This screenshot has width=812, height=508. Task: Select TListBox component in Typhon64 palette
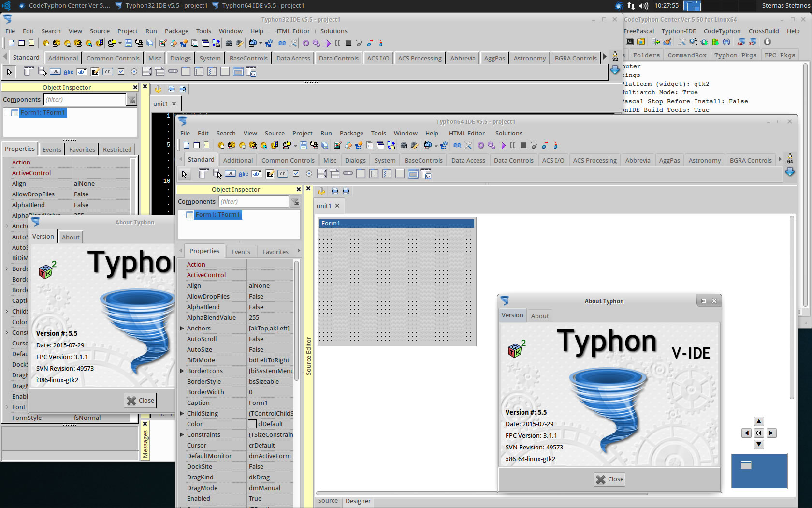pyautogui.click(x=322, y=174)
